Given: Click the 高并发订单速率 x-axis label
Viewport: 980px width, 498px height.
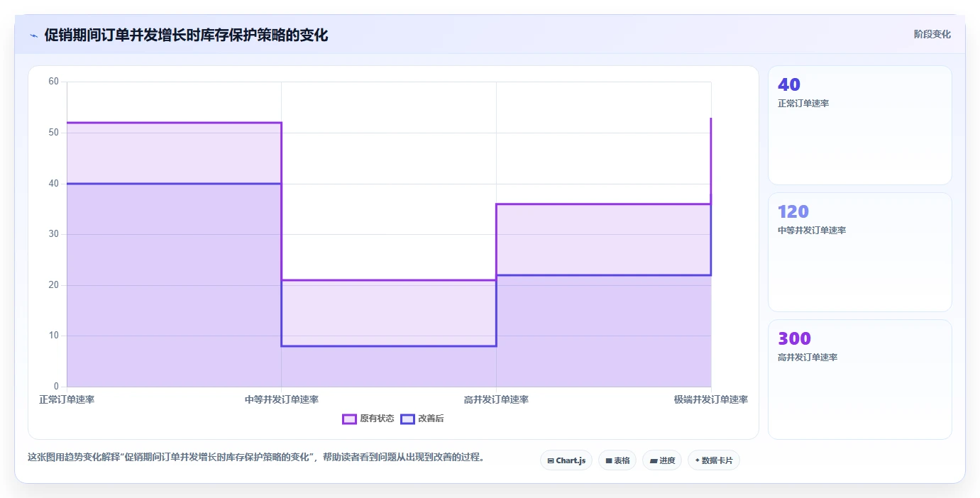Looking at the screenshot, I should point(496,399).
